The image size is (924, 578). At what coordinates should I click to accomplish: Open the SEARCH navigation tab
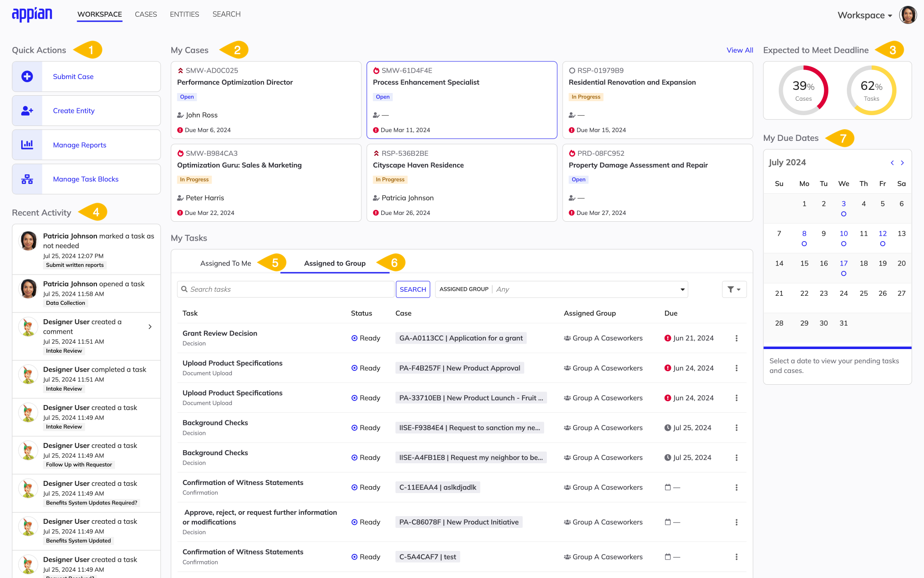(x=226, y=14)
